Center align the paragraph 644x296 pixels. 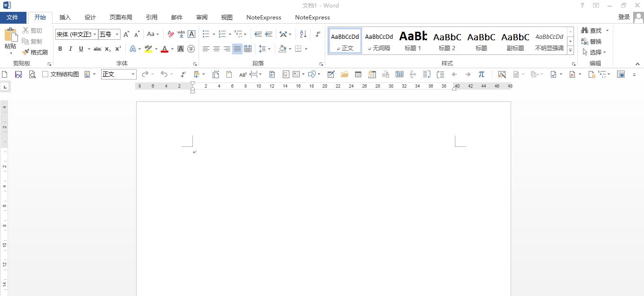217,49
